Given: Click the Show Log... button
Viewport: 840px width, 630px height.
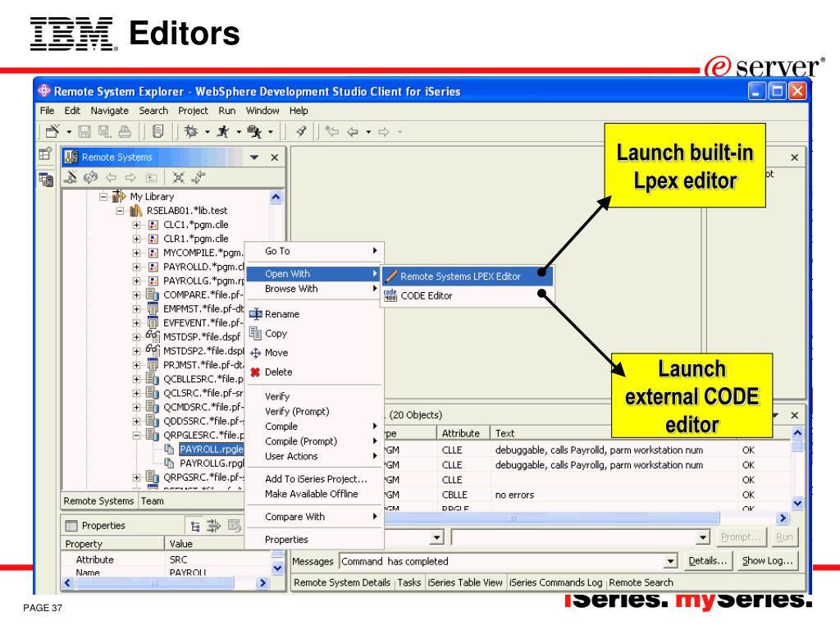Looking at the screenshot, I should point(767,561).
